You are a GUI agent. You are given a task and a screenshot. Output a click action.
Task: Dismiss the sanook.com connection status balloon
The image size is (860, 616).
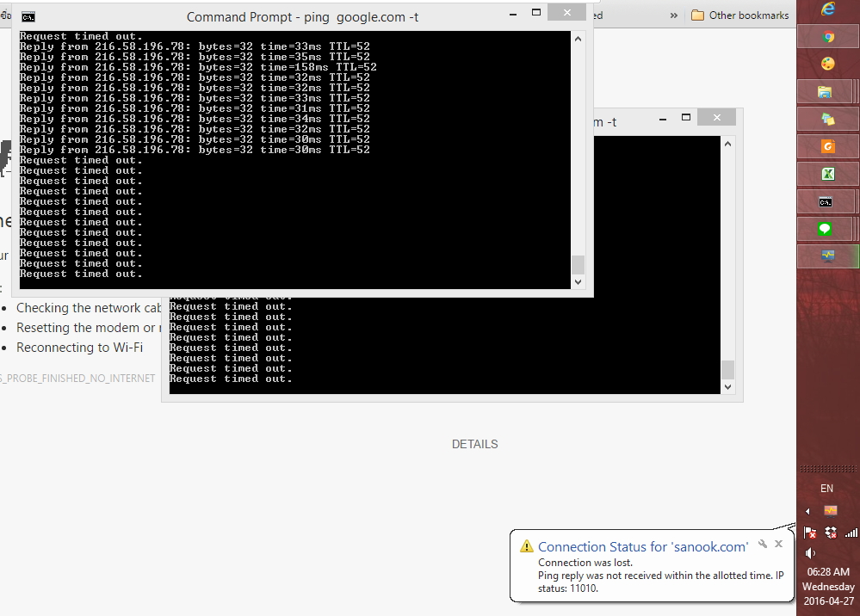pyautogui.click(x=778, y=544)
